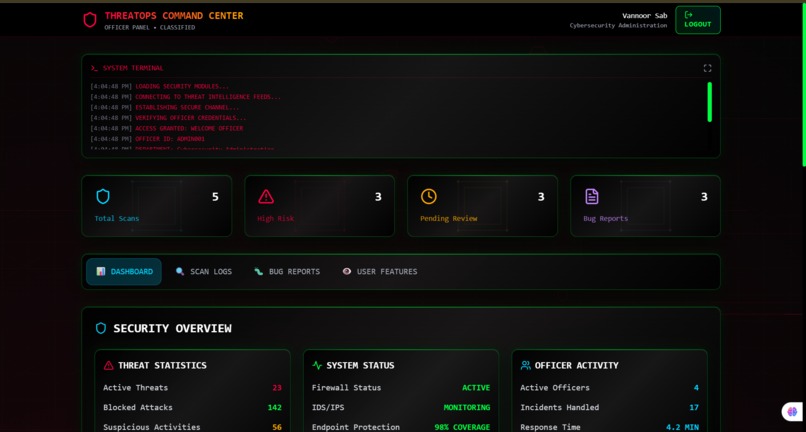Click the Active Threats value 23
The width and height of the screenshot is (806, 432).
[277, 388]
